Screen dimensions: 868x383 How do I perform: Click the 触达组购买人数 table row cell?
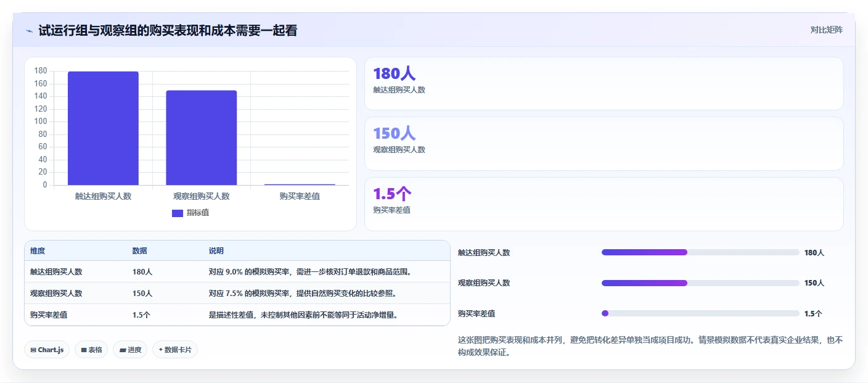click(x=56, y=272)
